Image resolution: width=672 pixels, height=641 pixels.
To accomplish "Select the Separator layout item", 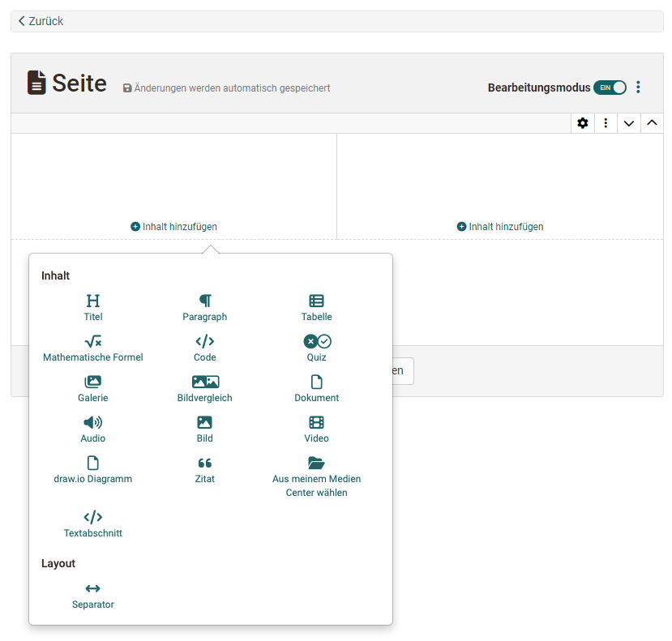I will click(x=93, y=596).
